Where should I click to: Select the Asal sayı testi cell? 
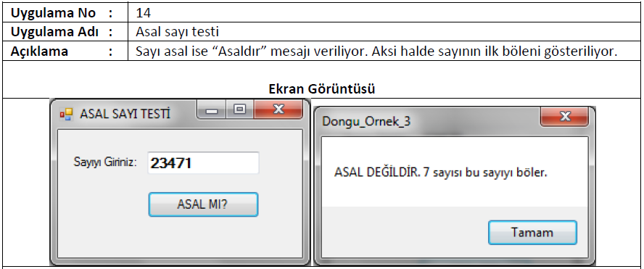[384, 32]
